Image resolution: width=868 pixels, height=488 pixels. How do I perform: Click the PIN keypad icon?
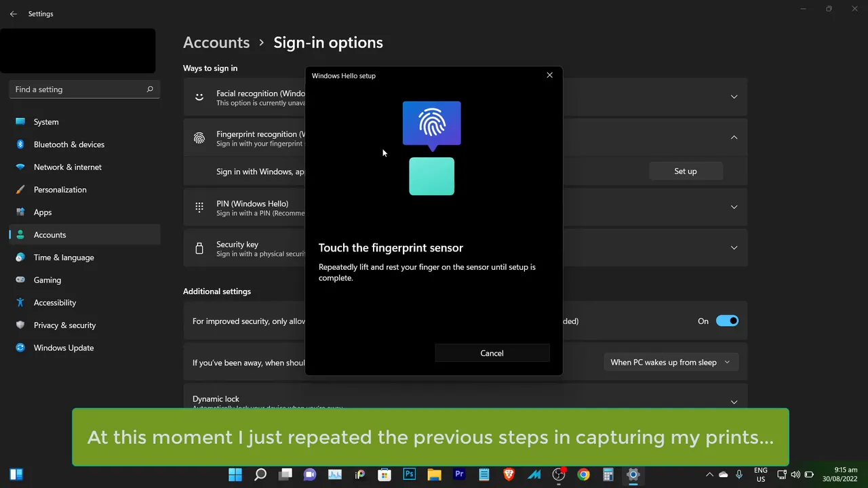199,207
